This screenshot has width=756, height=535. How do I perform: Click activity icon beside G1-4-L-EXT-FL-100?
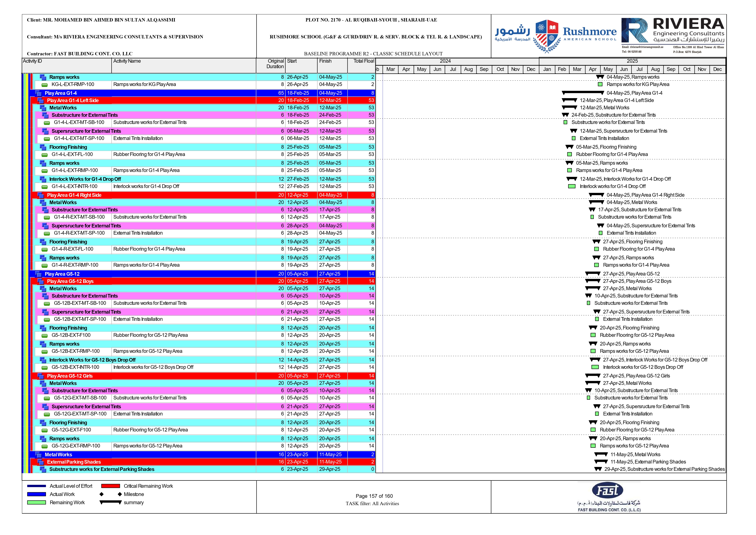[x=44, y=155]
